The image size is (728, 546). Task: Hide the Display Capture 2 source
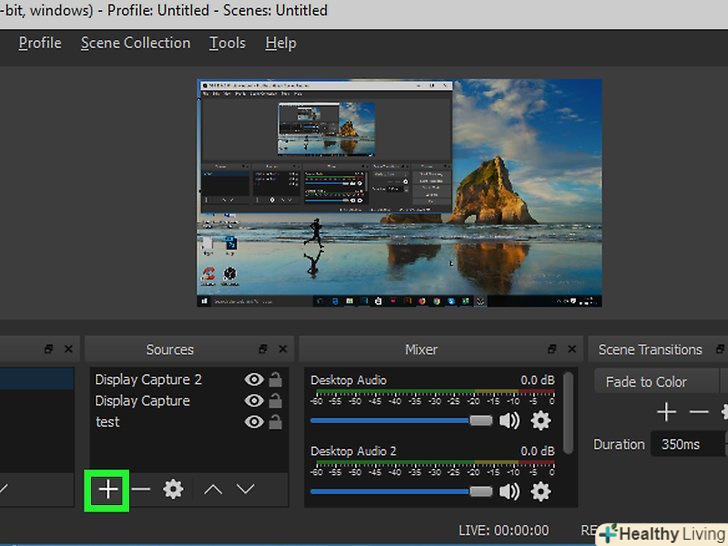click(x=254, y=380)
